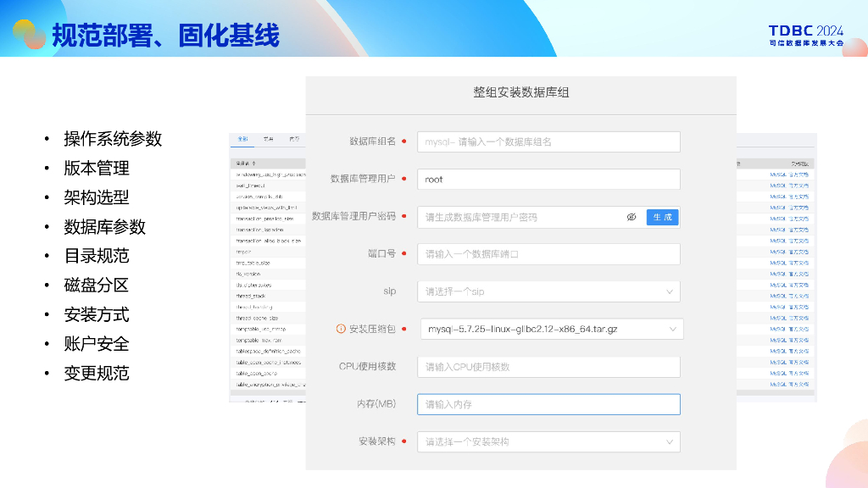This screenshot has height=488, width=868.
Task: Click the 内存(MB) input field
Action: point(549,404)
